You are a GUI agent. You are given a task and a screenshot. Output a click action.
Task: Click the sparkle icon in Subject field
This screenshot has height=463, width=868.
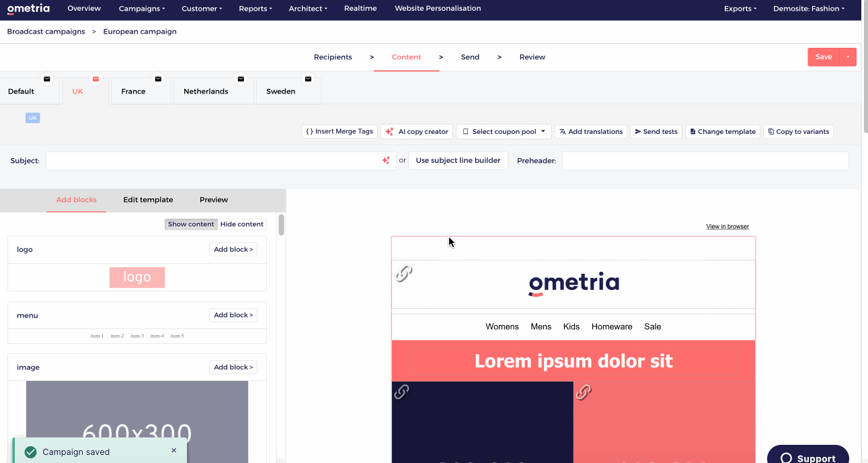(x=385, y=160)
